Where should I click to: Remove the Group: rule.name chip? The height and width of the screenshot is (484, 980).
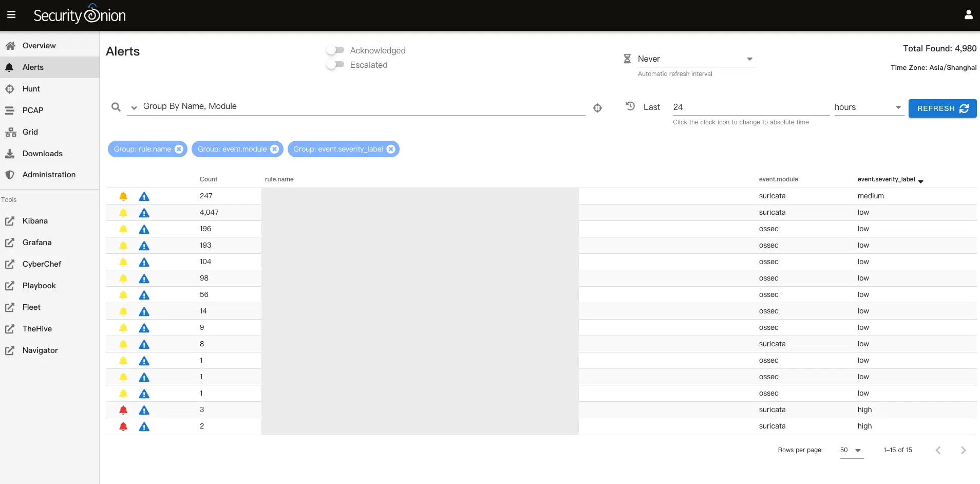click(179, 149)
